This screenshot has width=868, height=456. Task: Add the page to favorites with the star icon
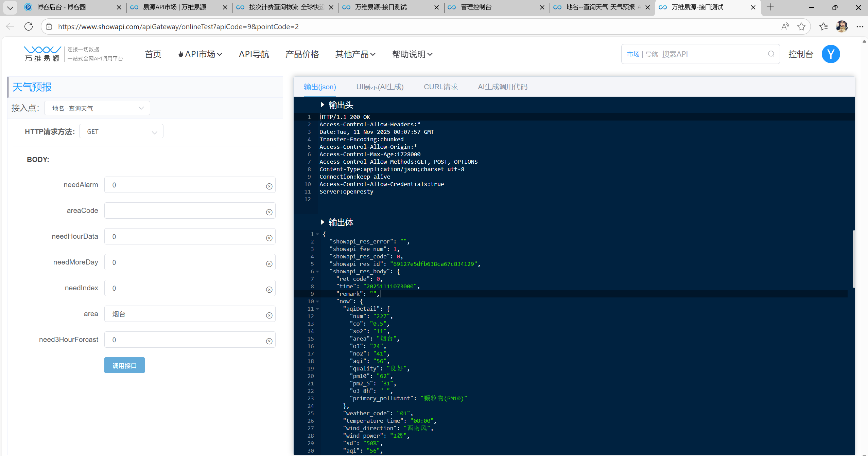point(801,26)
